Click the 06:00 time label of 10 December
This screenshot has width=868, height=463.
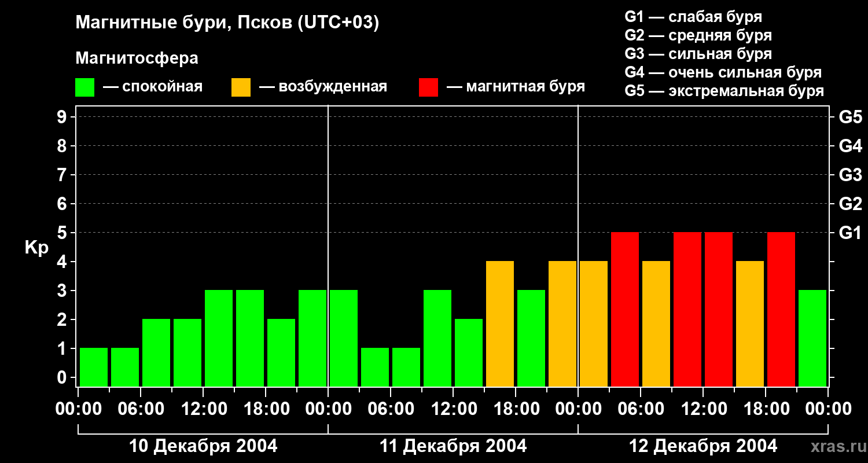pyautogui.click(x=141, y=409)
